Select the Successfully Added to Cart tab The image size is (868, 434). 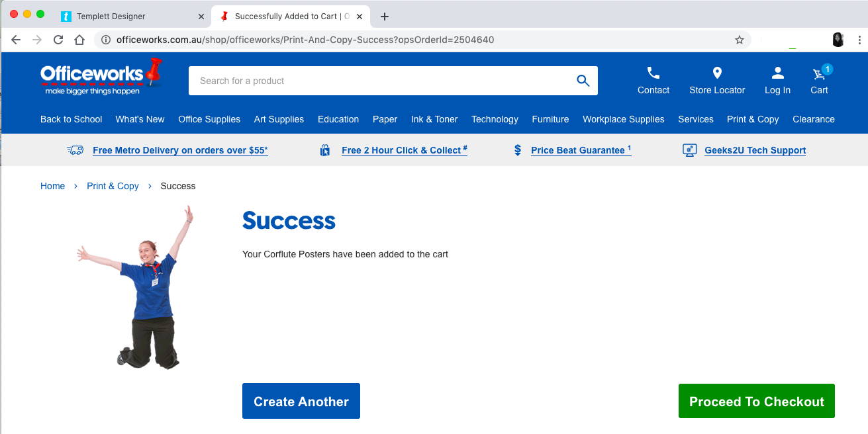point(291,17)
